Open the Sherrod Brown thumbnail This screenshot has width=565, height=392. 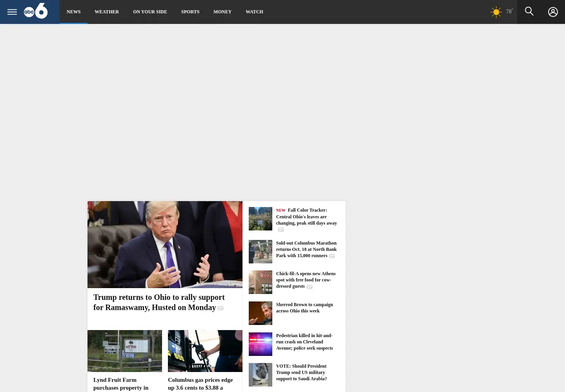pos(260,313)
